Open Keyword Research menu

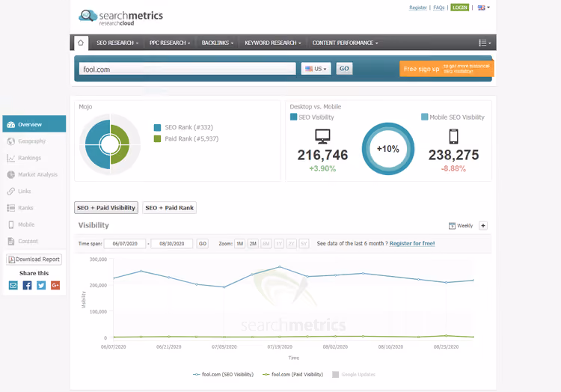[272, 43]
